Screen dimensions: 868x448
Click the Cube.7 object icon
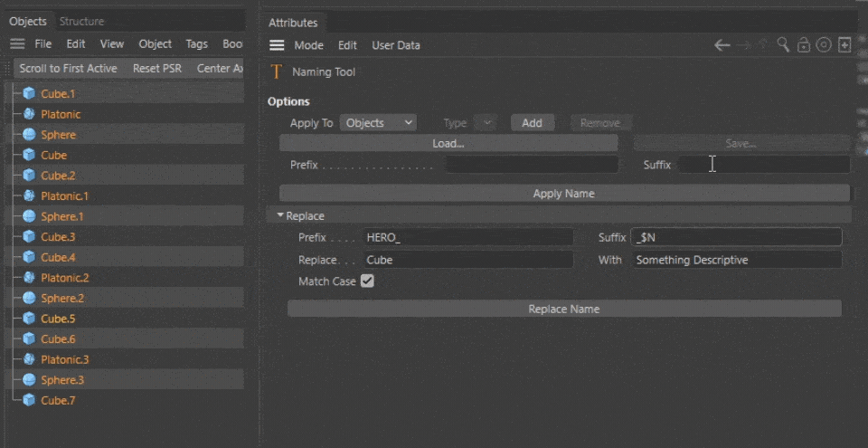(x=29, y=400)
